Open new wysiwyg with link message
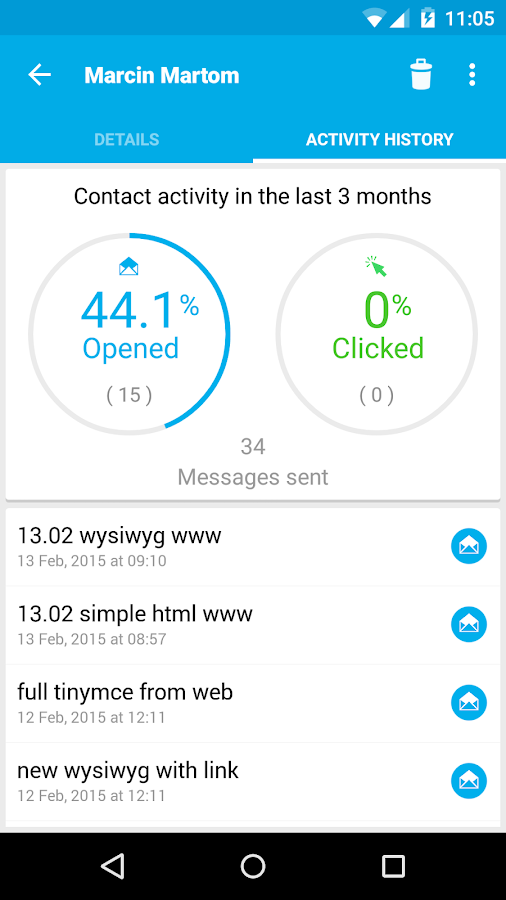The image size is (506, 900). pyautogui.click(x=253, y=782)
